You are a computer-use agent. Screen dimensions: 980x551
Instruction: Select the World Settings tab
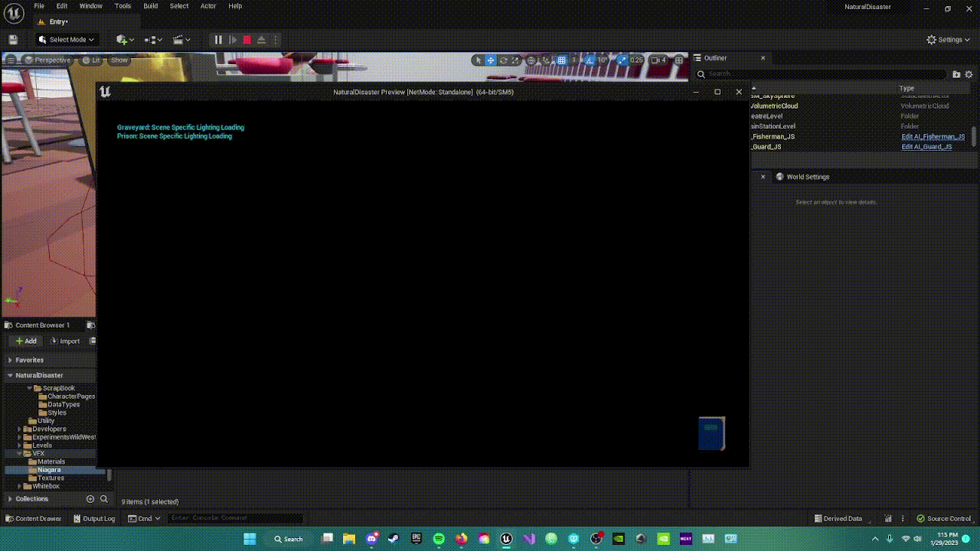click(x=802, y=177)
